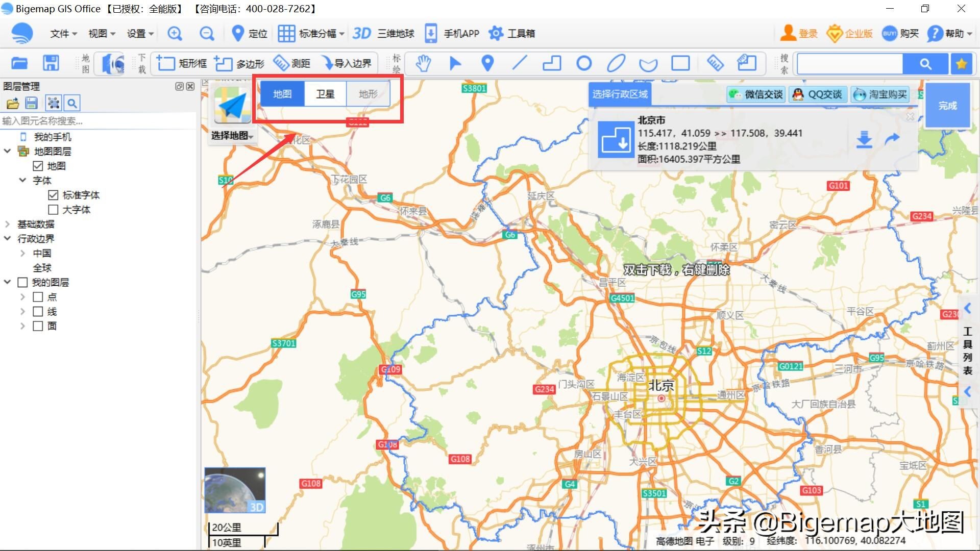The height and width of the screenshot is (551, 980).
Task: Click the favorites star button
Action: tap(962, 64)
